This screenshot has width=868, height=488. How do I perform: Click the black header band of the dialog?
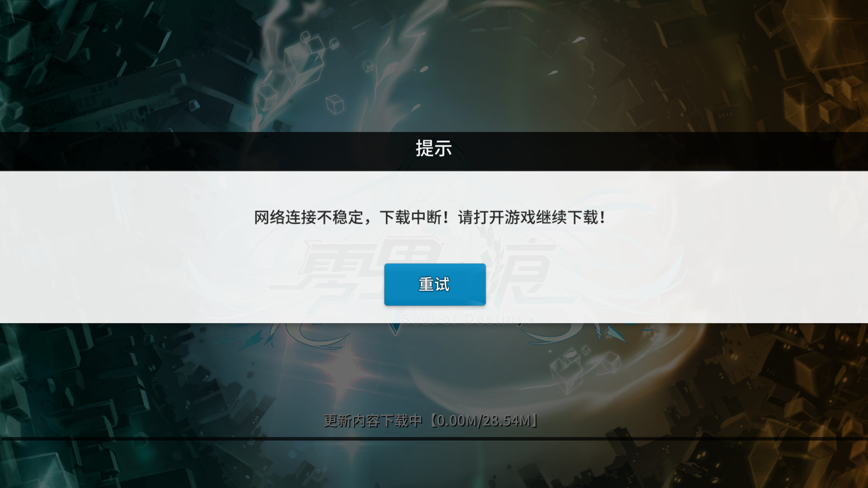coord(434,151)
